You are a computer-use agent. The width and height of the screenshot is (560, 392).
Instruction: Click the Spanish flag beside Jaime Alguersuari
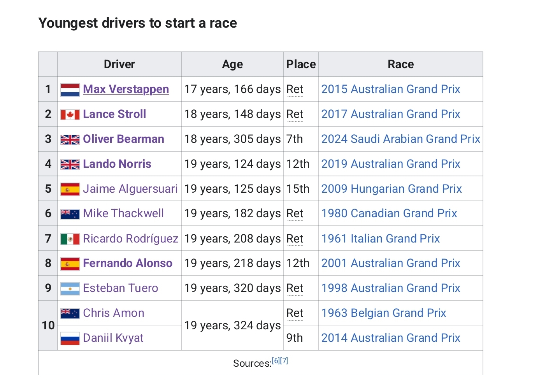pos(70,190)
